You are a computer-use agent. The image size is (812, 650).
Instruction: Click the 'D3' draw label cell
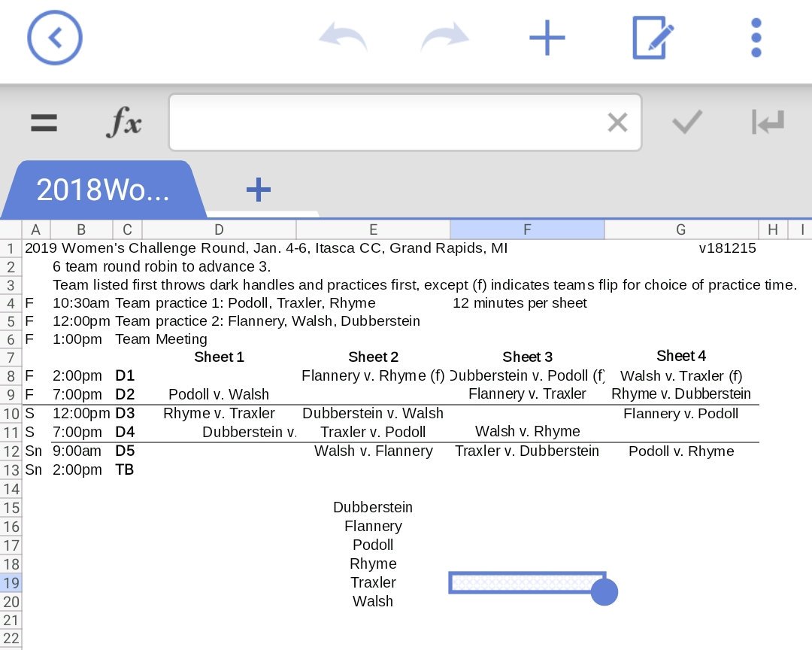coord(125,413)
